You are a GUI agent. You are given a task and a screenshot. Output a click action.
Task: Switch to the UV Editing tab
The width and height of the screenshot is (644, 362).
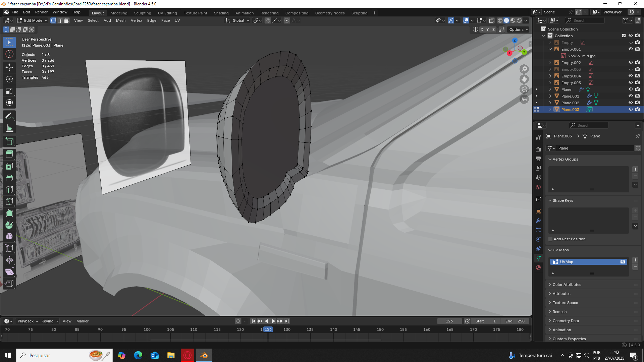click(x=167, y=13)
